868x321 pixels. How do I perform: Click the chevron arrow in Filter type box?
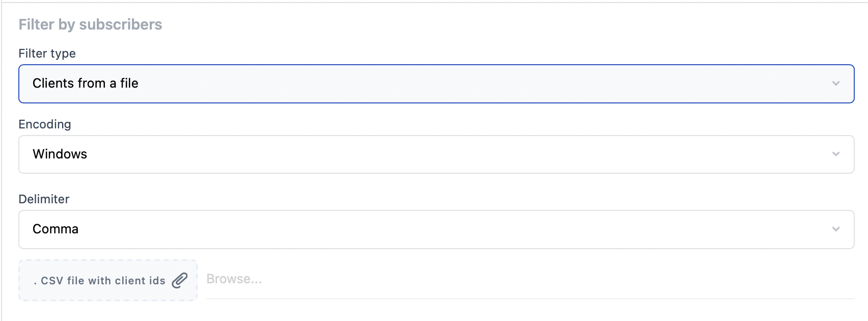[x=836, y=84]
